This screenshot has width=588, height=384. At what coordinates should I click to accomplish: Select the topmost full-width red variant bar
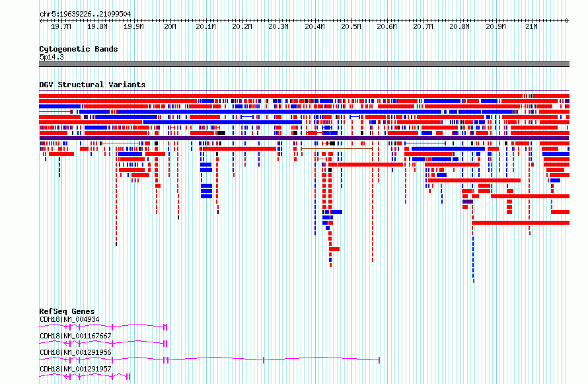tap(281, 96)
